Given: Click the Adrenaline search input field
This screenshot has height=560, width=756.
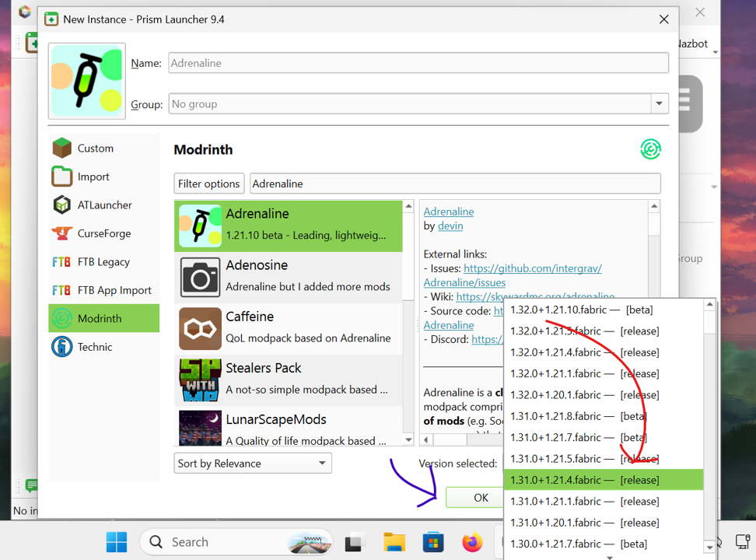Looking at the screenshot, I should click(455, 184).
